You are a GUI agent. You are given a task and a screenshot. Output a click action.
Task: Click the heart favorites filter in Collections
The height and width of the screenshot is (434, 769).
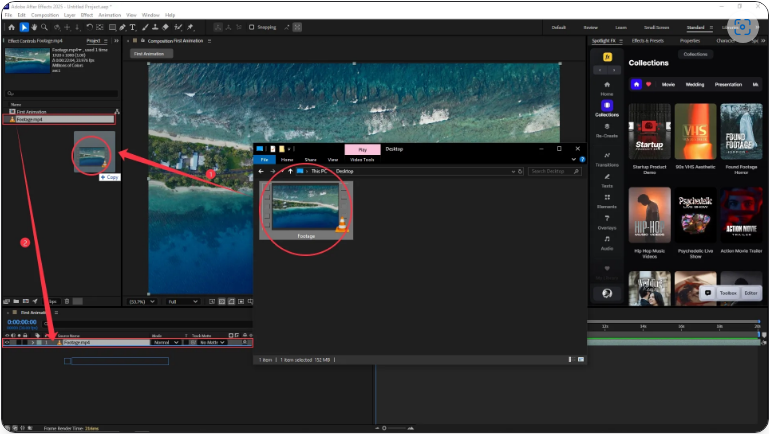648,84
